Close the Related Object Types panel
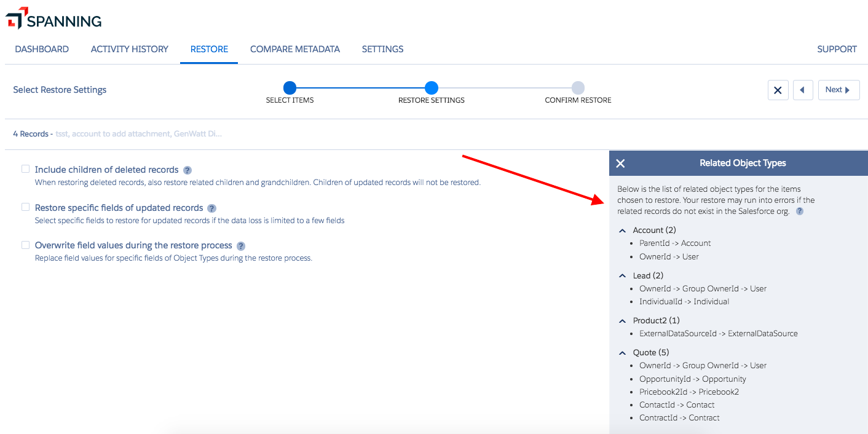 620,164
